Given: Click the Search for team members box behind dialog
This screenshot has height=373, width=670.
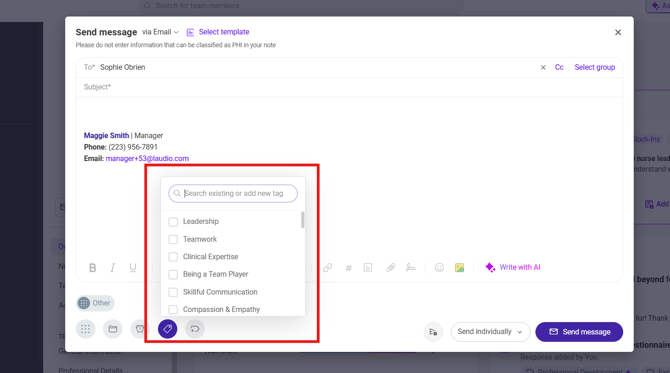Looking at the screenshot, I should (301, 6).
